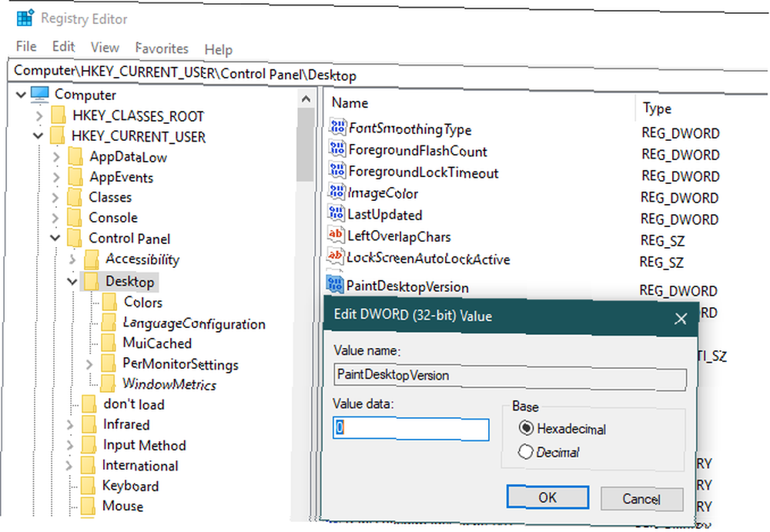Collapse the Desktop key
The width and height of the screenshot is (770, 532).
72,282
